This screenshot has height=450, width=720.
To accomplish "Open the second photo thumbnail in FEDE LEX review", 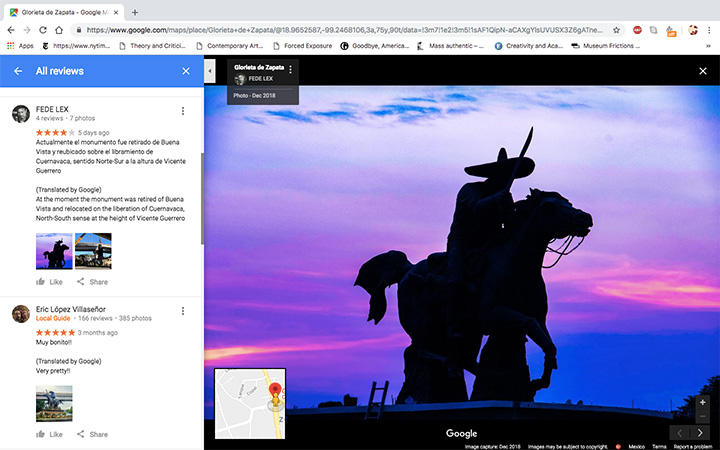I will 93,251.
